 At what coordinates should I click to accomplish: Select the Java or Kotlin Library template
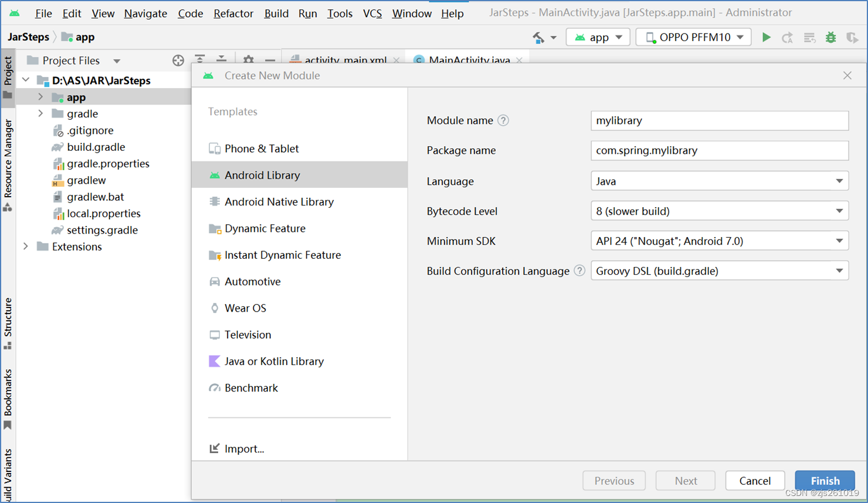point(273,361)
